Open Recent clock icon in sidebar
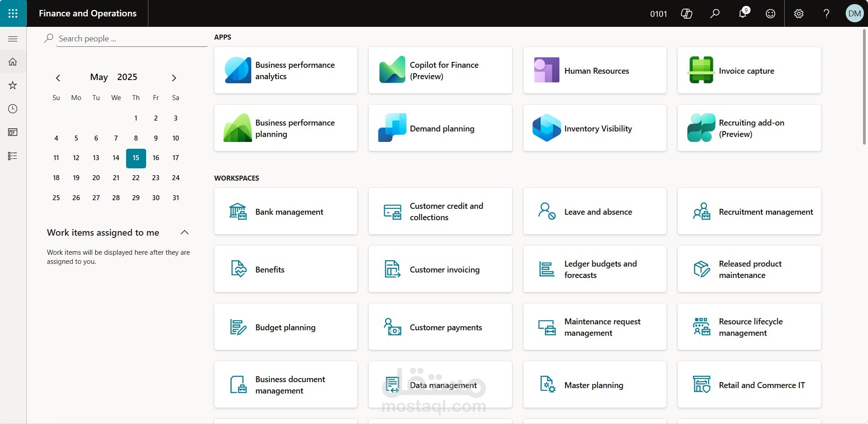The width and height of the screenshot is (868, 424). coord(13,109)
